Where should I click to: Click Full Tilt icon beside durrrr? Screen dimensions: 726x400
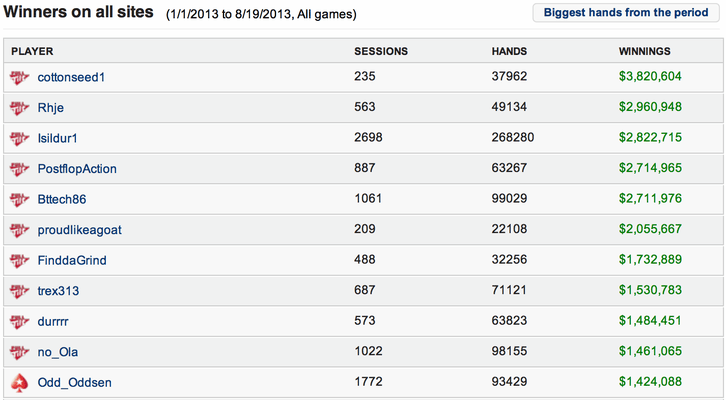[19, 322]
